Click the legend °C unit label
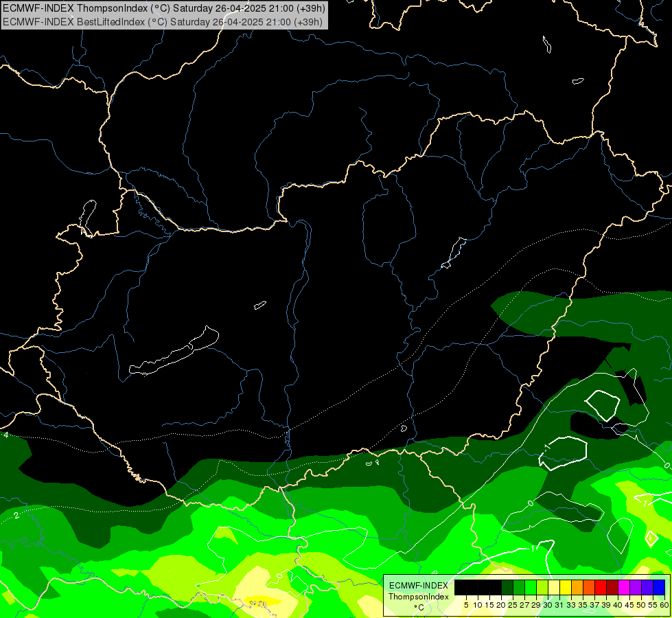This screenshot has width=672, height=618. [419, 608]
